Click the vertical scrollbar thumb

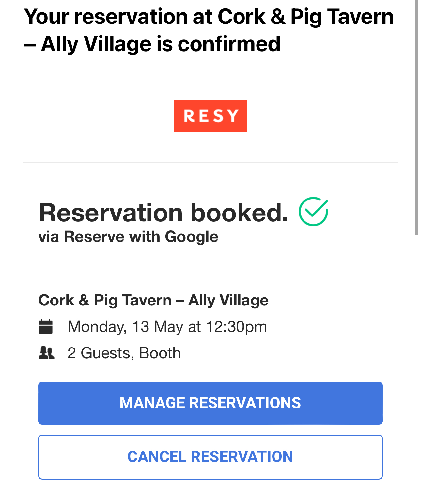pyautogui.click(x=416, y=117)
